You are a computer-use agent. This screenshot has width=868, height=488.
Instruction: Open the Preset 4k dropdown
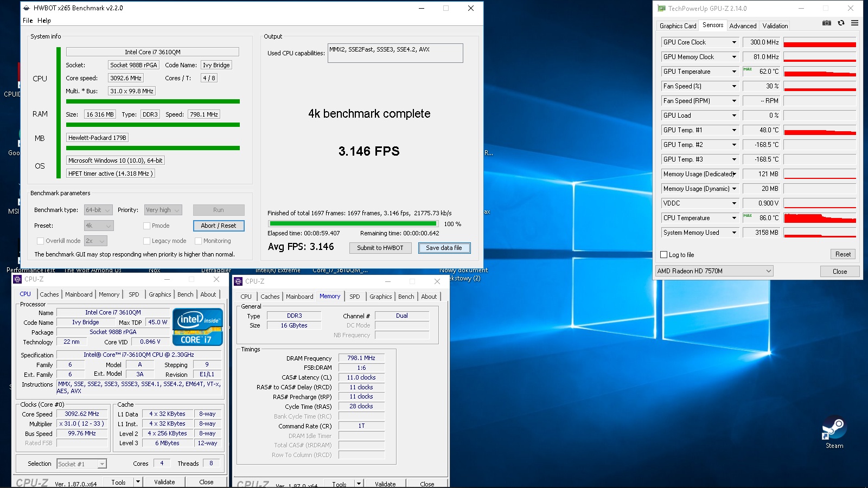(98, 226)
